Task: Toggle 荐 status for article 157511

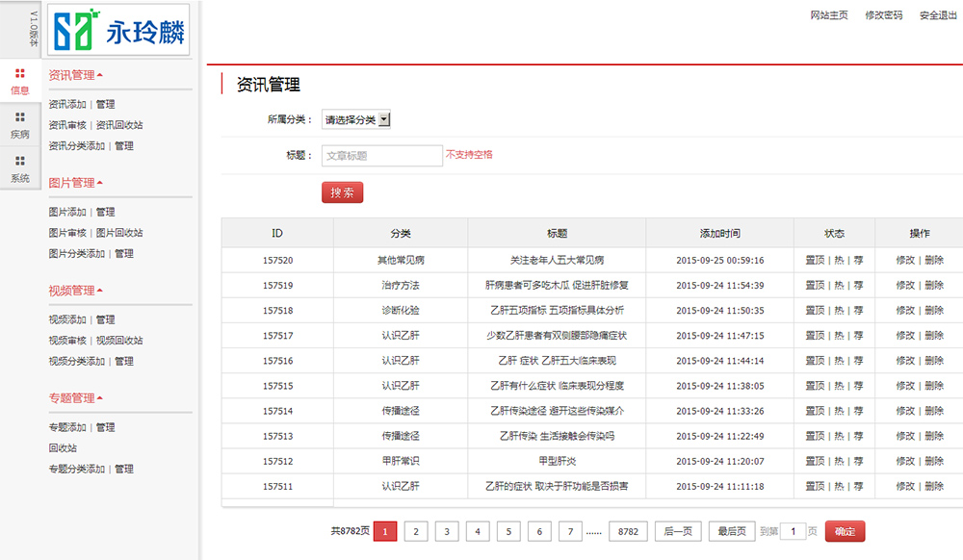Action: 856,486
